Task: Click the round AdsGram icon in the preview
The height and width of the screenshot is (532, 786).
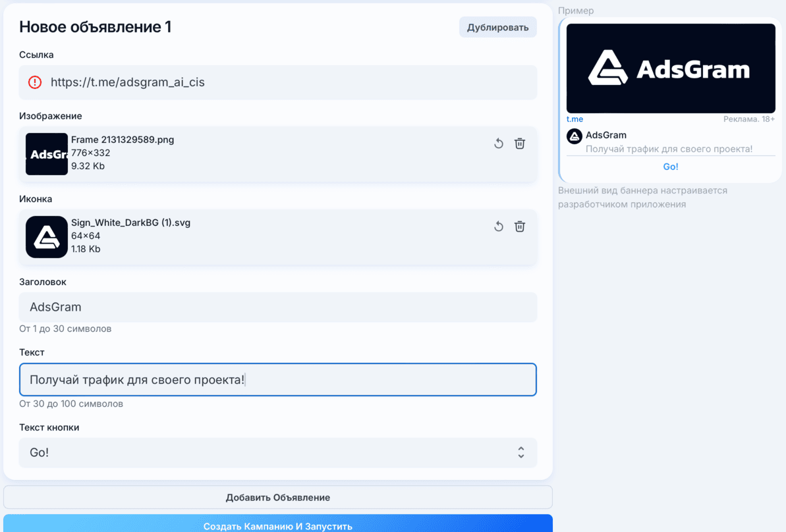Action: 573,136
